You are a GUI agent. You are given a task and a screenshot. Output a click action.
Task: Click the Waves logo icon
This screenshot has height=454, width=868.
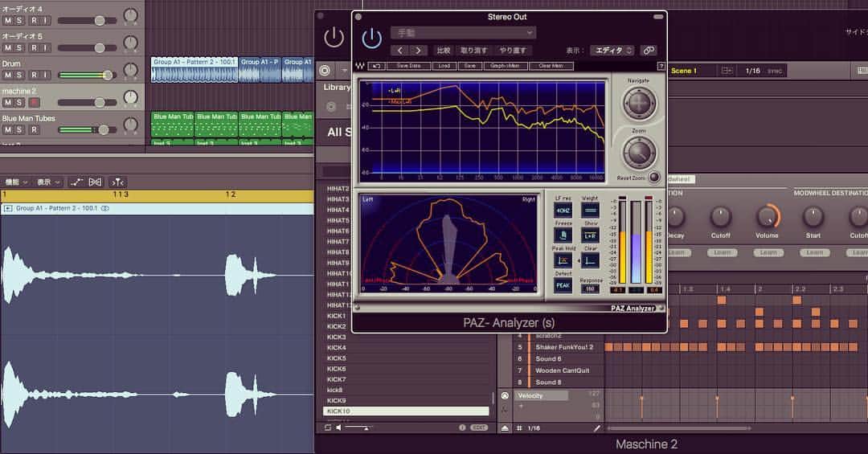pos(360,66)
